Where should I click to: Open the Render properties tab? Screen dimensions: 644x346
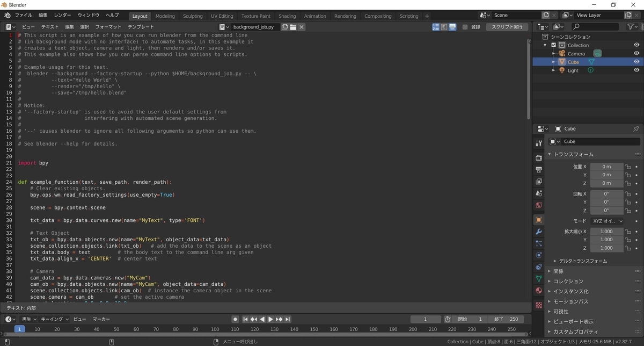539,158
